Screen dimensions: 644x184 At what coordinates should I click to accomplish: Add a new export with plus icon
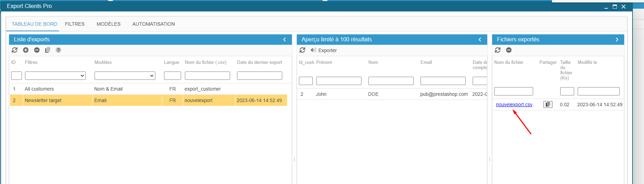tap(26, 50)
